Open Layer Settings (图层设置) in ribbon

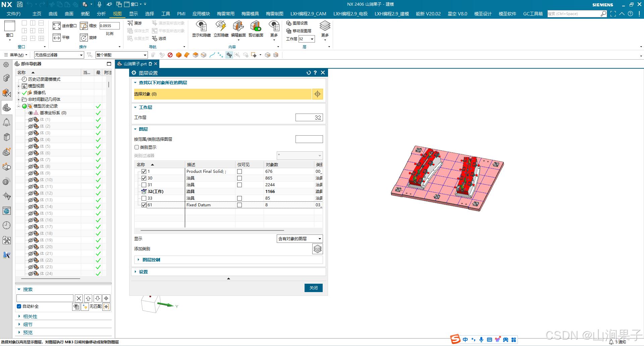click(x=297, y=23)
